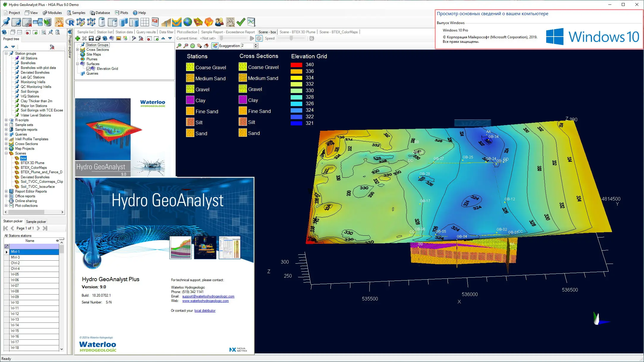
Task: Click the green refresh view icon in scene toolbar
Action: 193,46
